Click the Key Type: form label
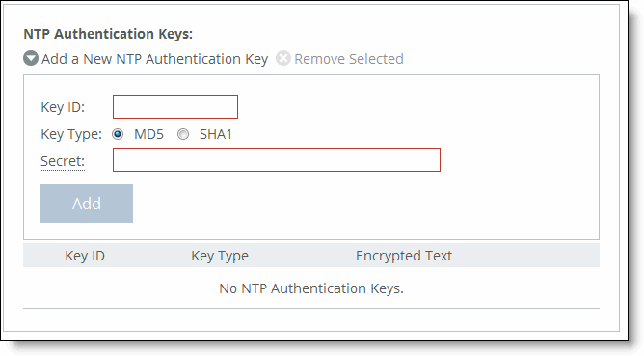This screenshot has height=356, width=644. pos(71,134)
